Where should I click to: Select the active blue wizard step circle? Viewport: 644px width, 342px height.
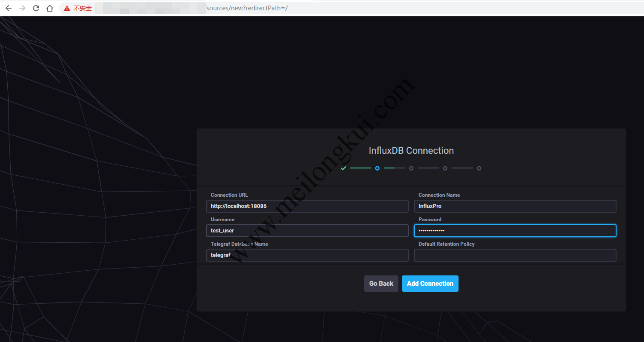(377, 168)
